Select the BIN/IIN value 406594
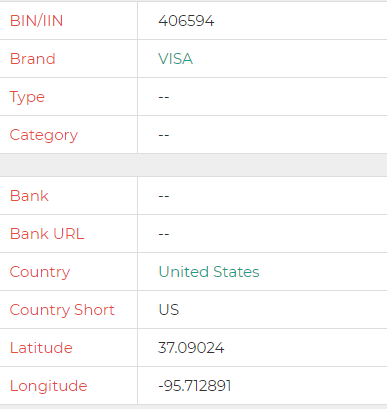Viewport: 387px width, 409px height. coord(186,21)
